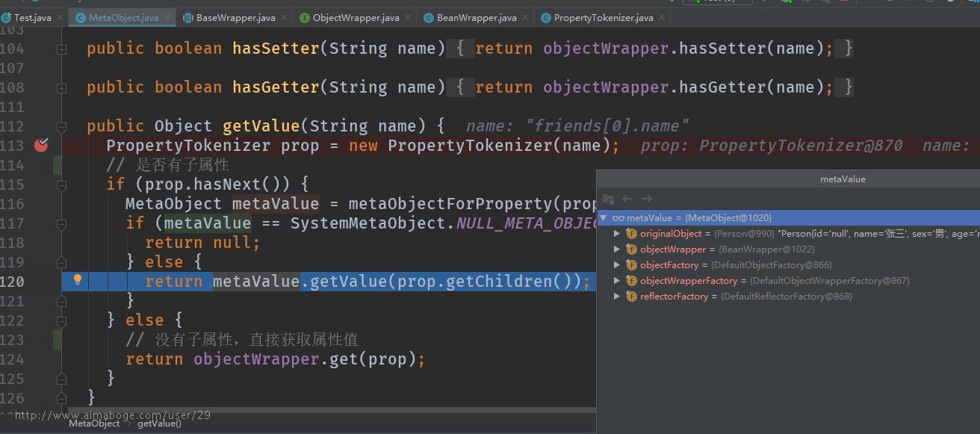Click the BaseWrapper.java class icon
Image resolution: width=980 pixels, height=434 pixels.
188,17
